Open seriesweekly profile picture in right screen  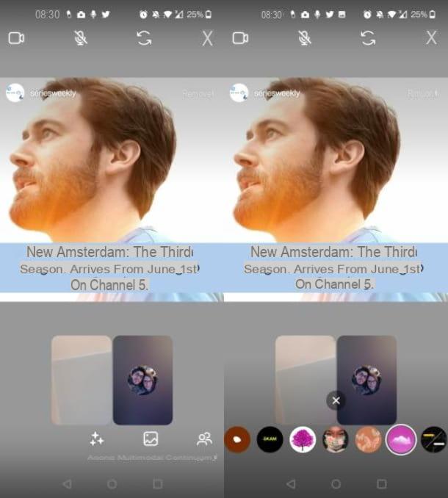click(239, 93)
